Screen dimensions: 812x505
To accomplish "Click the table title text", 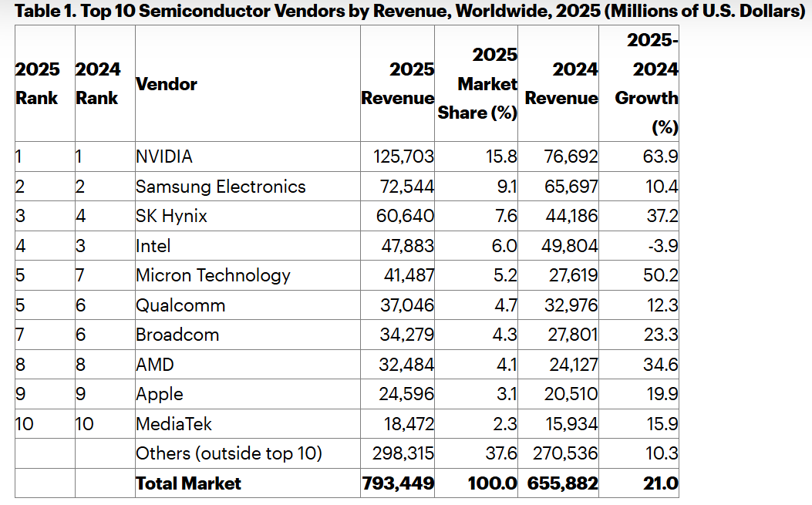I will (405, 11).
